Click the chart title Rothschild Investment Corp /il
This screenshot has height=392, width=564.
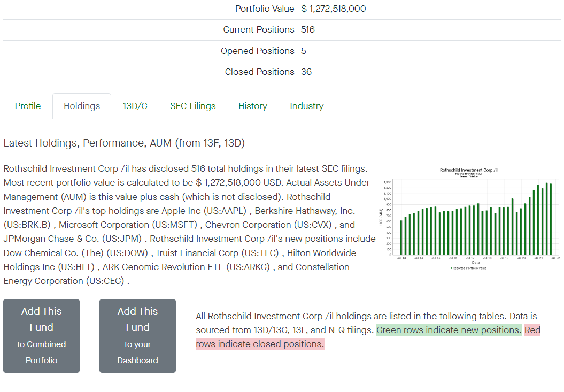[469, 170]
